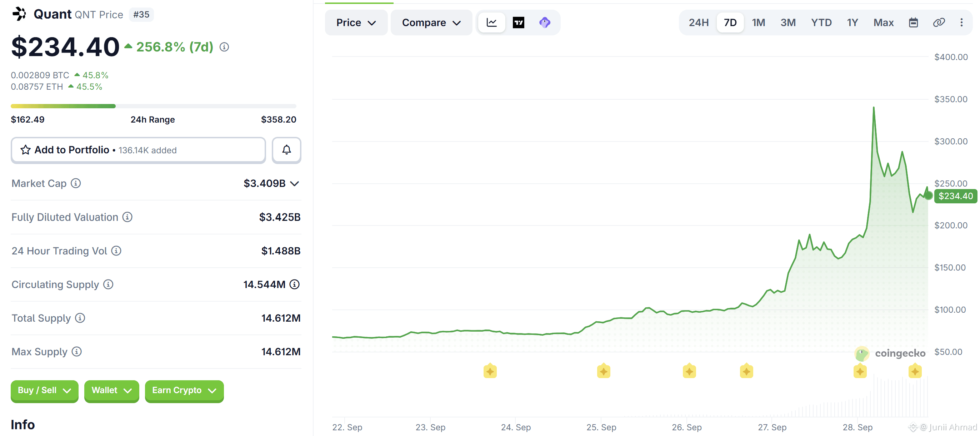Screen dimensions: 980x436
Task: Select the 1Y range tab
Action: (x=852, y=23)
